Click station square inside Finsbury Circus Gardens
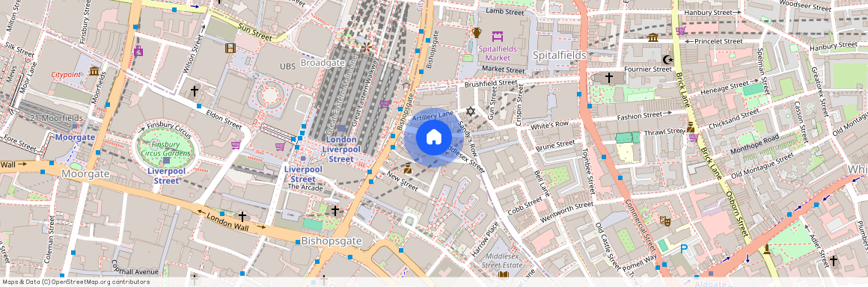The width and height of the screenshot is (868, 287). (x=167, y=161)
